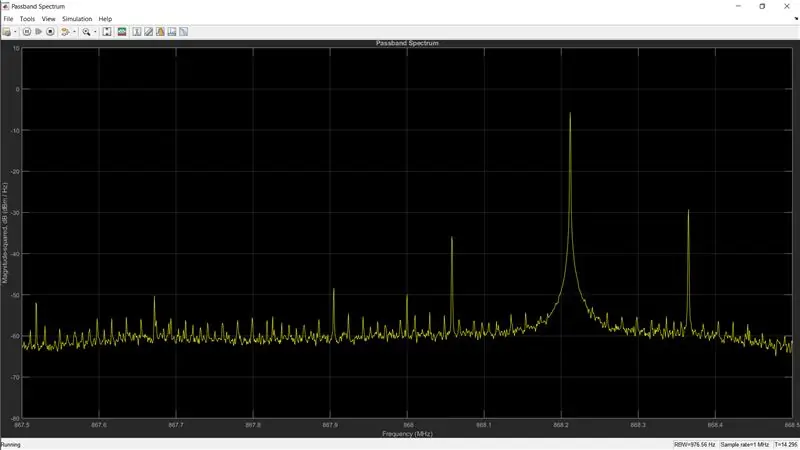Select the zoom magnifier tool

coord(86,32)
